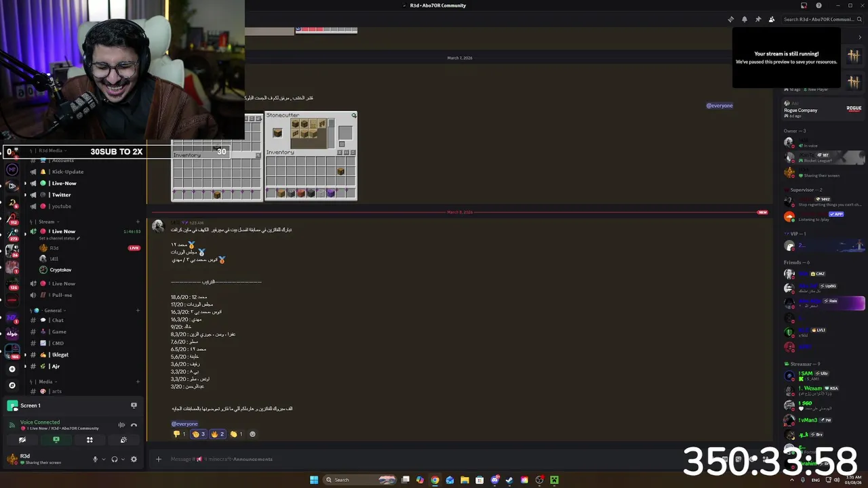Open the Game text channel
This screenshot has width=868, height=488.
point(85,331)
